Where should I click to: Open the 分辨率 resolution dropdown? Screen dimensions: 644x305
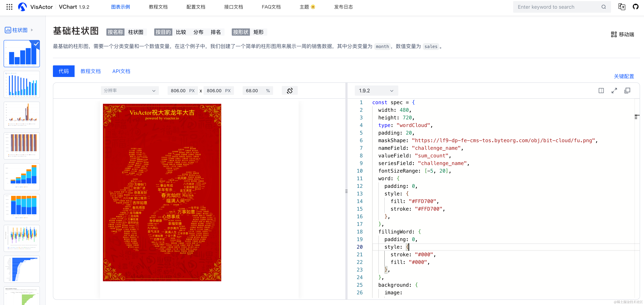click(x=130, y=90)
